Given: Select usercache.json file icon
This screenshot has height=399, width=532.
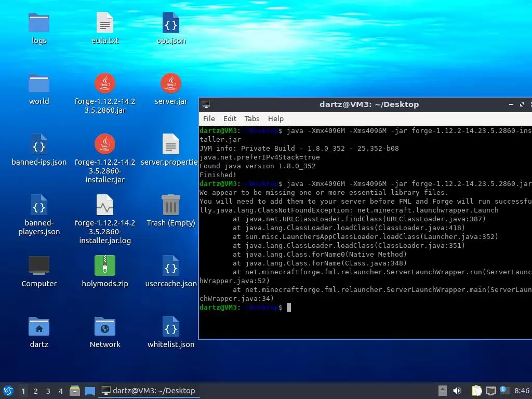Looking at the screenshot, I should click(x=170, y=266).
